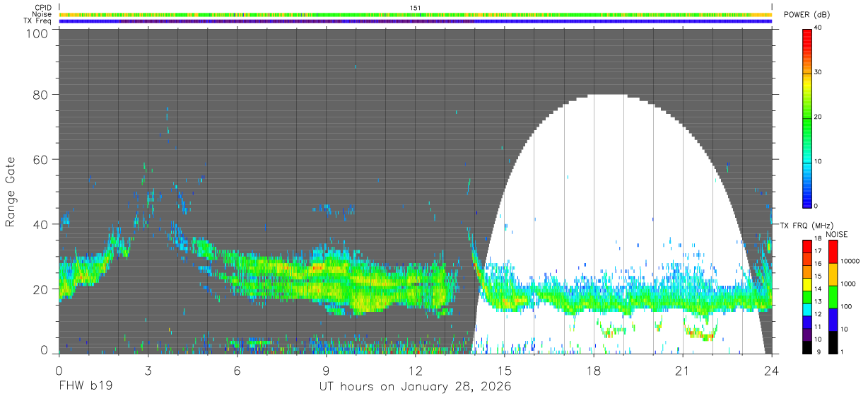Pick the red 17-18 MHz frequency swatch
868x401 pixels.
(807, 245)
